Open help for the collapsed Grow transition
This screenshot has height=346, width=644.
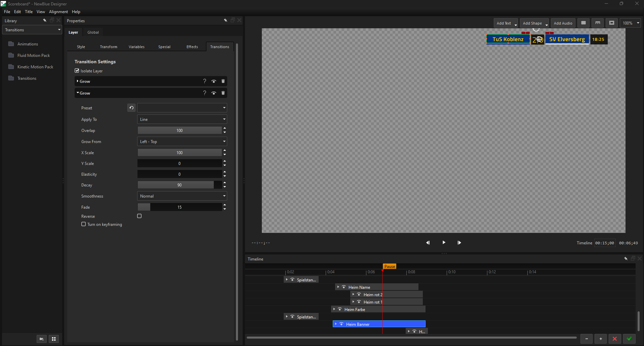point(204,81)
